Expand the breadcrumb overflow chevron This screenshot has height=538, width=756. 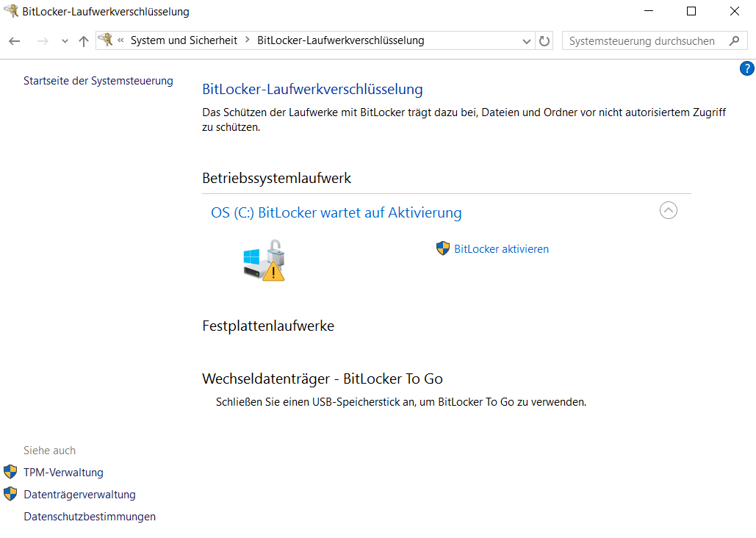coord(120,40)
